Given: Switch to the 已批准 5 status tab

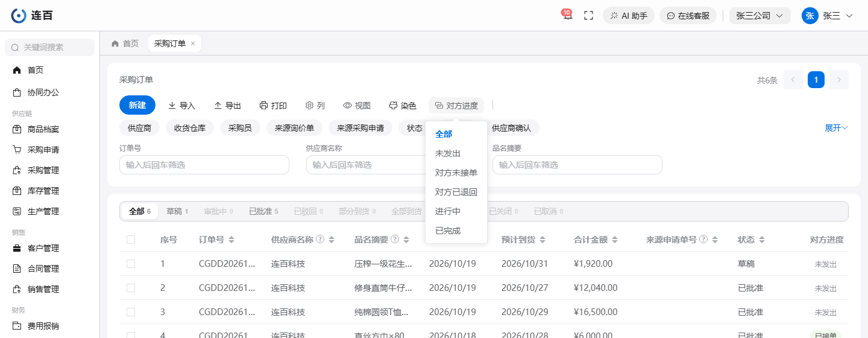Looking at the screenshot, I should click(263, 211).
